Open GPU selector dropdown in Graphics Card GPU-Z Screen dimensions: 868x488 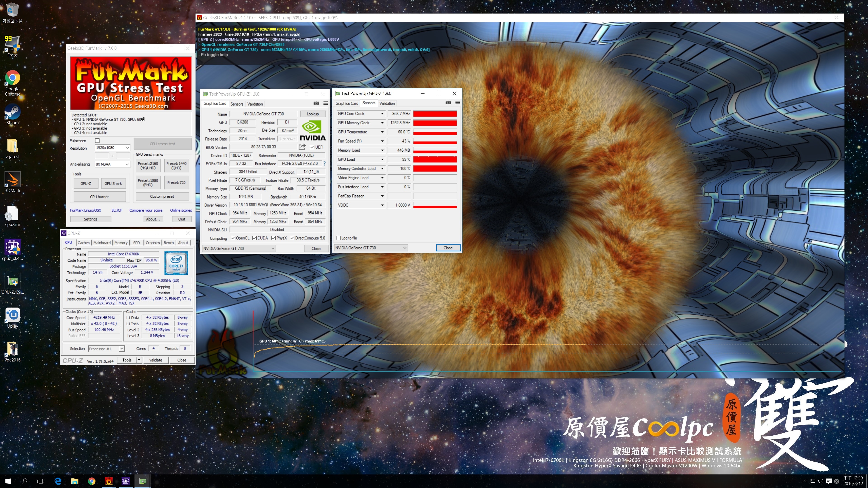238,248
